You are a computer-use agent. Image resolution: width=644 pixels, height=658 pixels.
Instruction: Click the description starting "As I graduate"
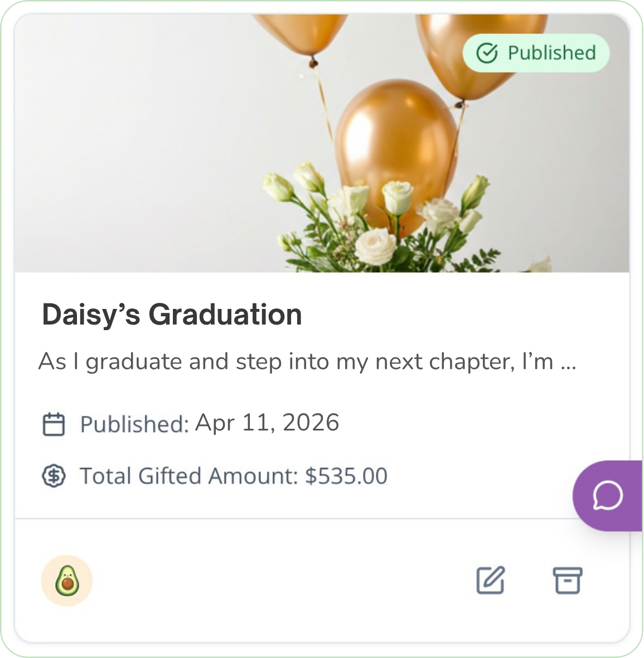tap(296, 362)
